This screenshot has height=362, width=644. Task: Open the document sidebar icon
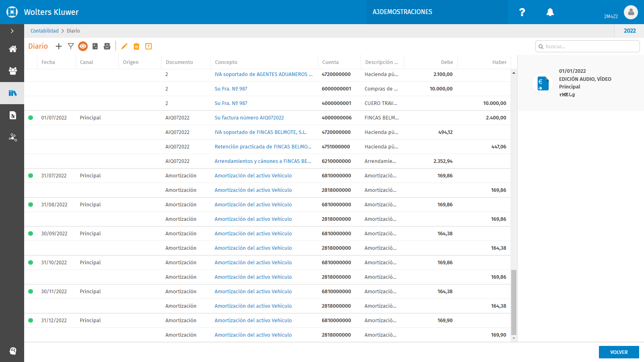pos(12,115)
